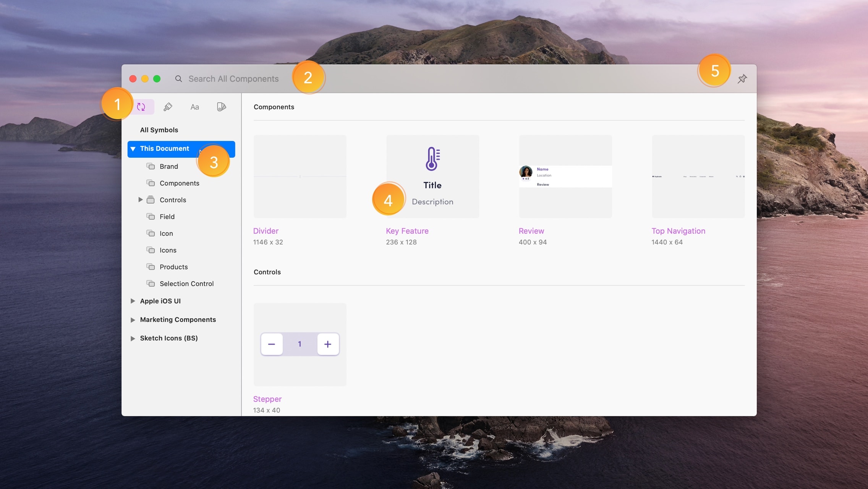Open the Text Styles tab

[x=194, y=107]
